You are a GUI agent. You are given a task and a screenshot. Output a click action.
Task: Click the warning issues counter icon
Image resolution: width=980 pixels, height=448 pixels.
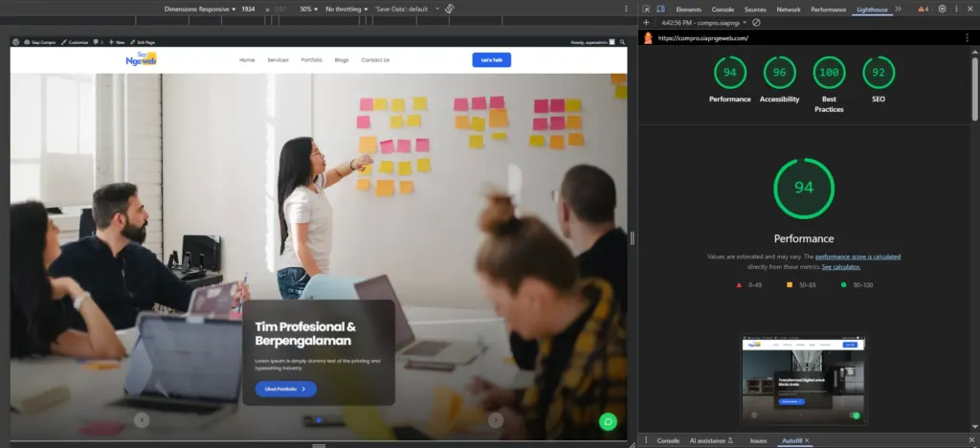click(x=923, y=9)
